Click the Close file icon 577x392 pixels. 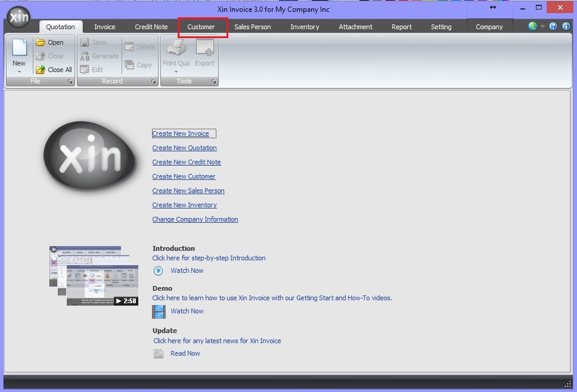click(x=41, y=56)
